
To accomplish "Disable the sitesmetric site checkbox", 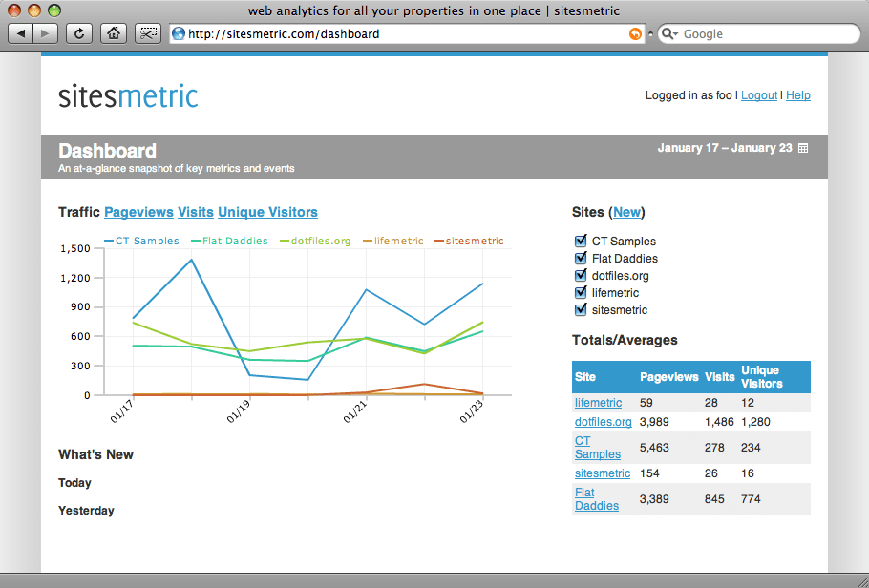I will [581, 309].
